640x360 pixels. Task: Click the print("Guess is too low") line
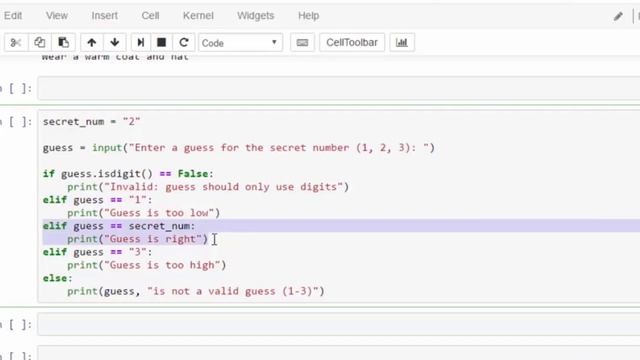click(144, 213)
